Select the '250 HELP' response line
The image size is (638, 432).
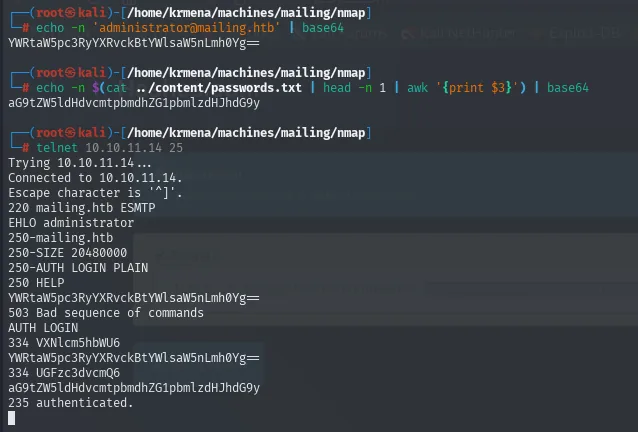point(36,283)
